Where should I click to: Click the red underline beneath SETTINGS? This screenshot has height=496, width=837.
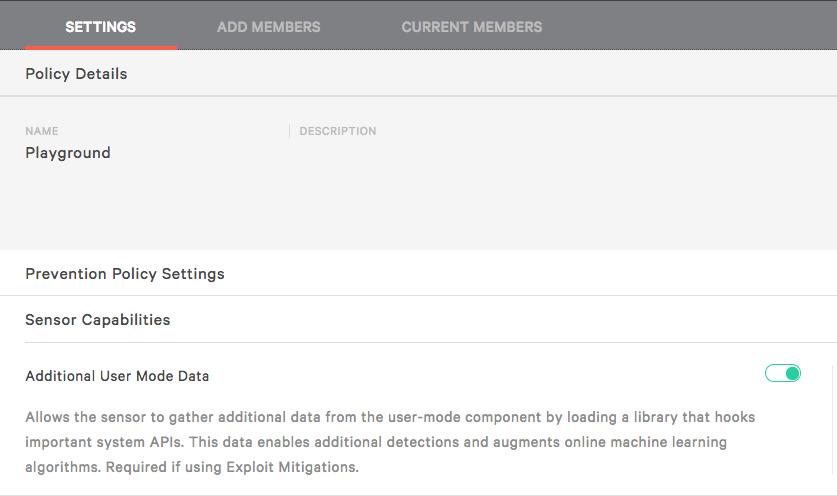tap(101, 48)
